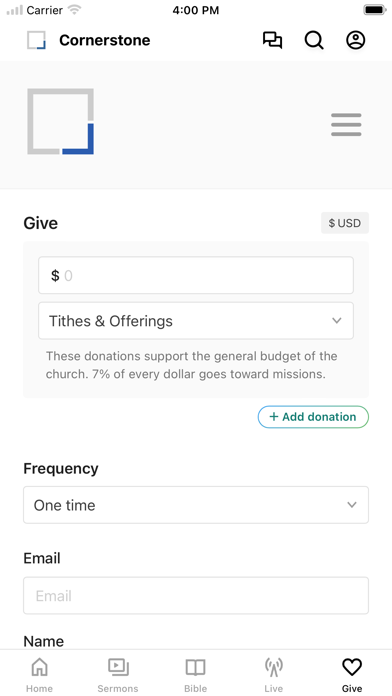Go to the Home tab
392x696 pixels.
click(x=39, y=675)
